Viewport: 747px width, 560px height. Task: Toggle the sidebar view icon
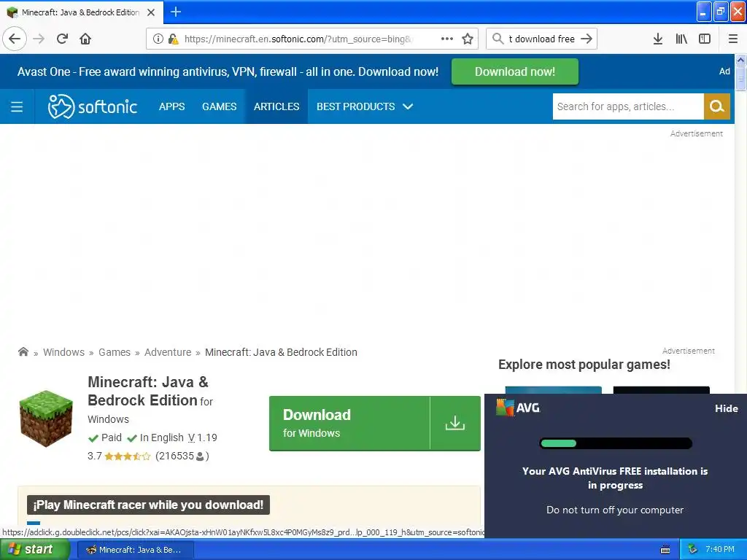click(705, 39)
